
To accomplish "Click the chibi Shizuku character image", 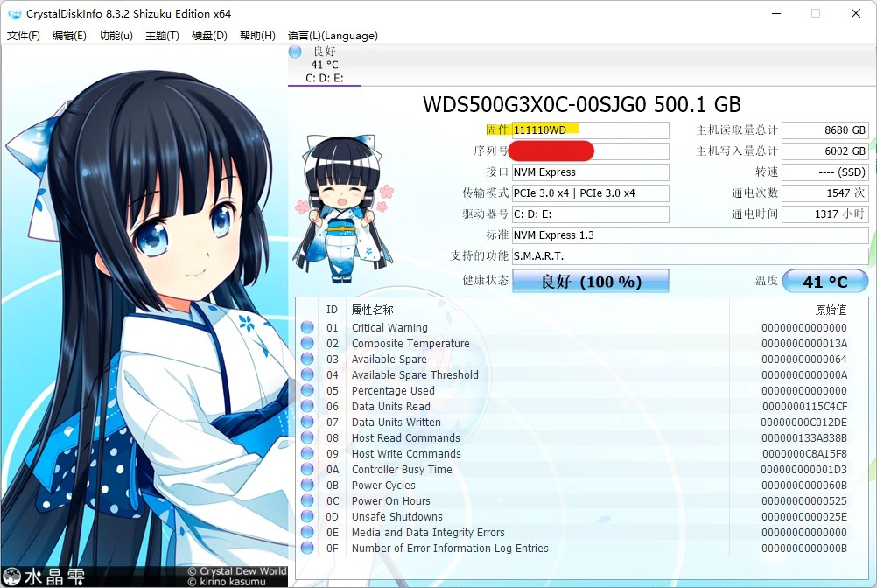I will point(343,208).
